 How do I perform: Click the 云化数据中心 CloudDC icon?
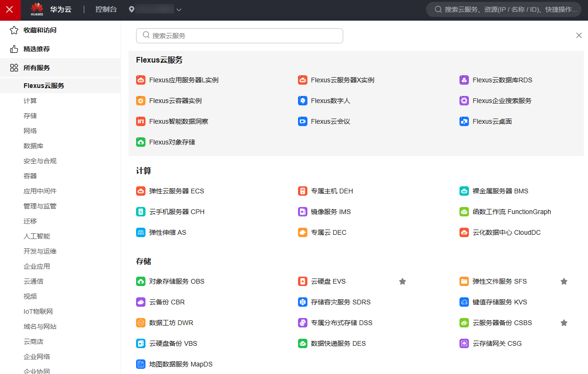[x=464, y=232]
